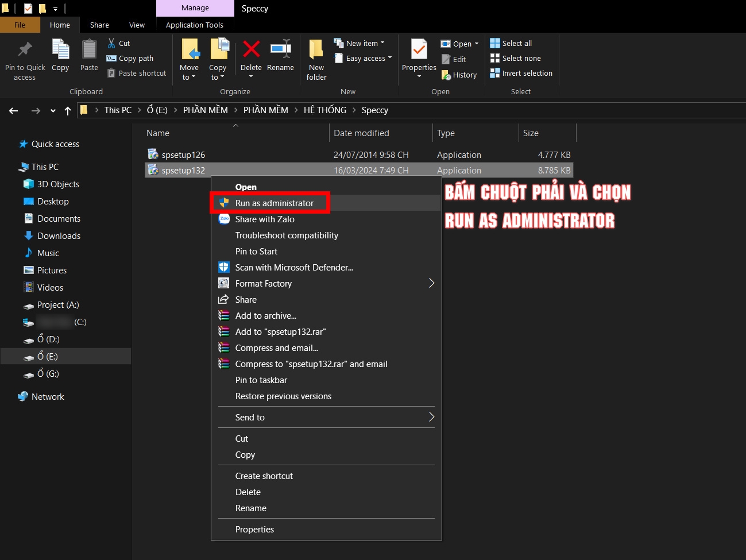Open Ổ (D:) drive in sidebar
Viewport: 746px width, 560px height.
tap(48, 339)
